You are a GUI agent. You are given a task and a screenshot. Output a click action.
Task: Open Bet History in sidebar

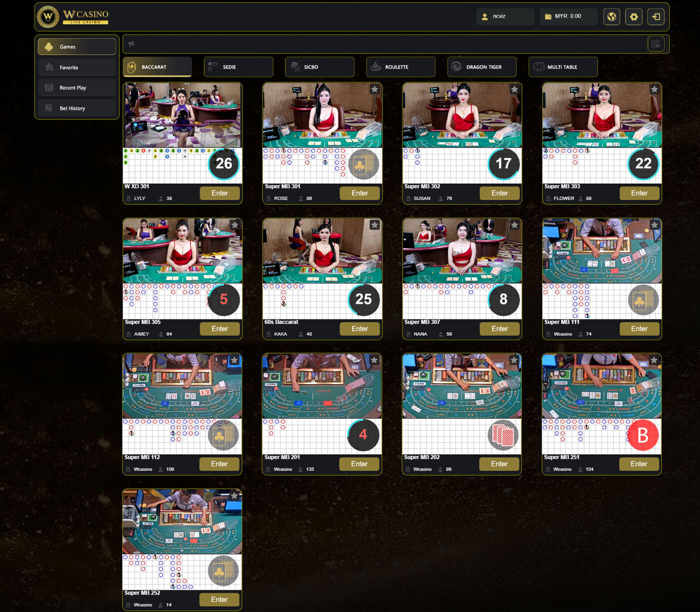(76, 108)
